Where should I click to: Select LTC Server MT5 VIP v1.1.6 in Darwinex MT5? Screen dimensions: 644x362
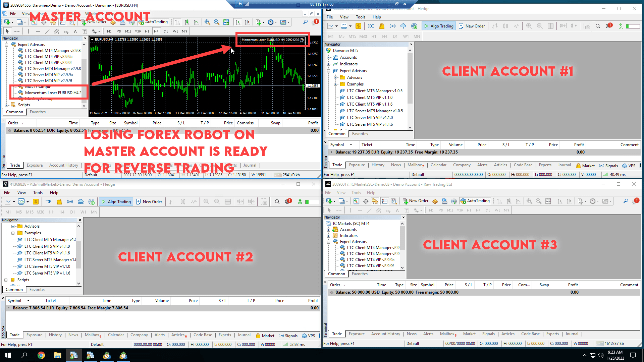pyautogui.click(x=370, y=124)
